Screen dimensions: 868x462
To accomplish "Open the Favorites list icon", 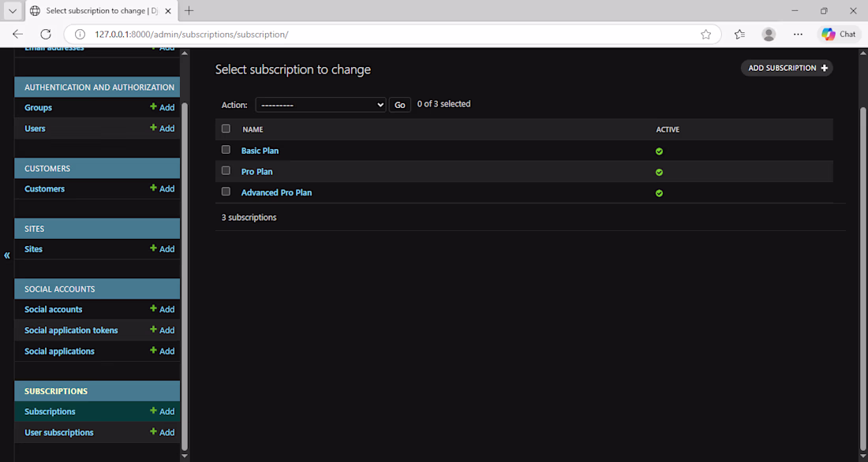I will click(x=739, y=35).
